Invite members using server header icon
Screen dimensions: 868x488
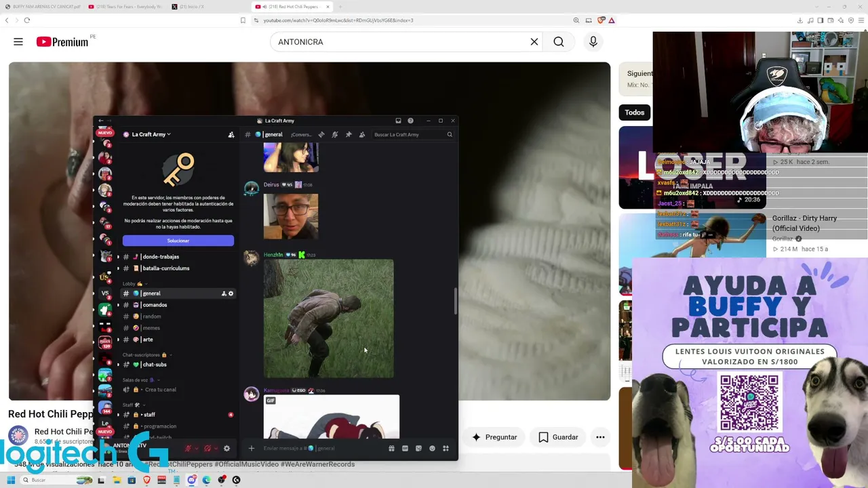231,134
